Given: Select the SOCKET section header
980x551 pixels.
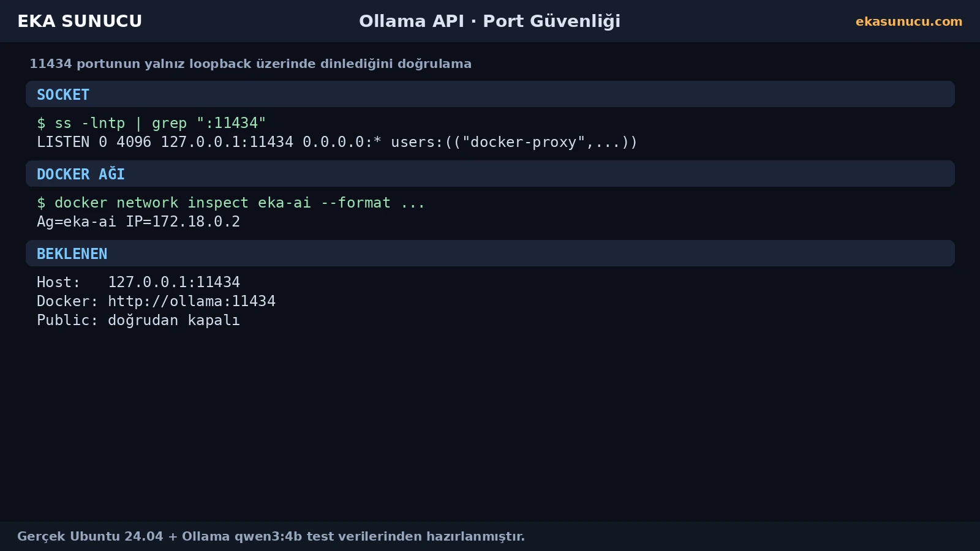Looking at the screenshot, I should click(490, 94).
